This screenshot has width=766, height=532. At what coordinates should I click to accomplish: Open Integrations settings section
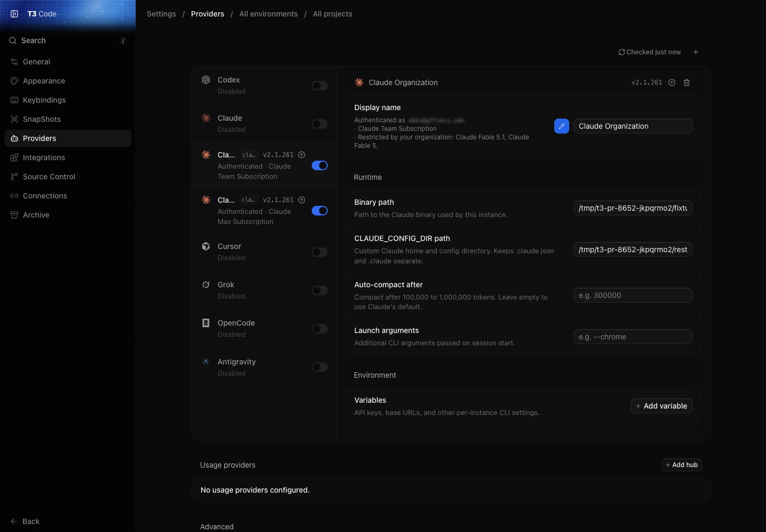(68, 157)
